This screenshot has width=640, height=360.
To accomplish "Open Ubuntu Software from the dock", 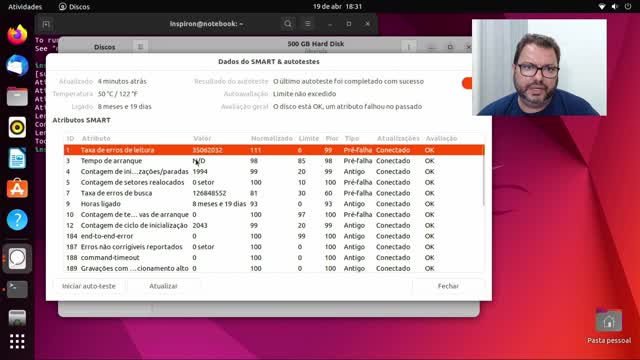I will 17,189.
